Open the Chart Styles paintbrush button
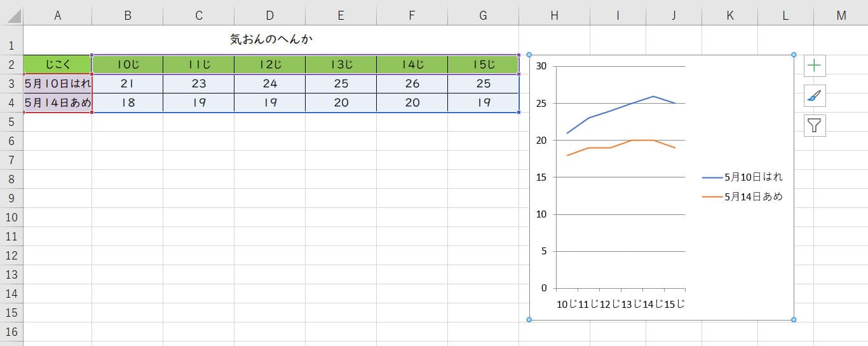The image size is (868, 346). 815,95
